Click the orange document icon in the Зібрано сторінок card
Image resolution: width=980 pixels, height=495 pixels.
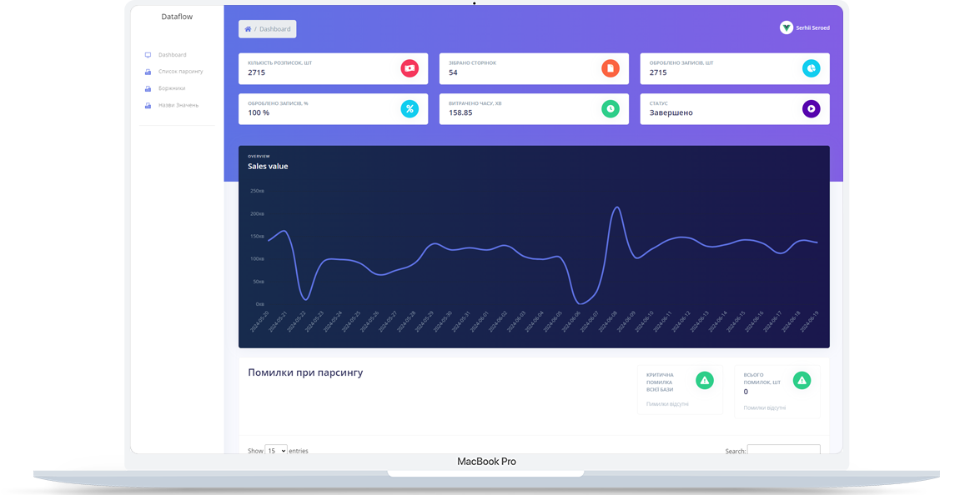(611, 68)
